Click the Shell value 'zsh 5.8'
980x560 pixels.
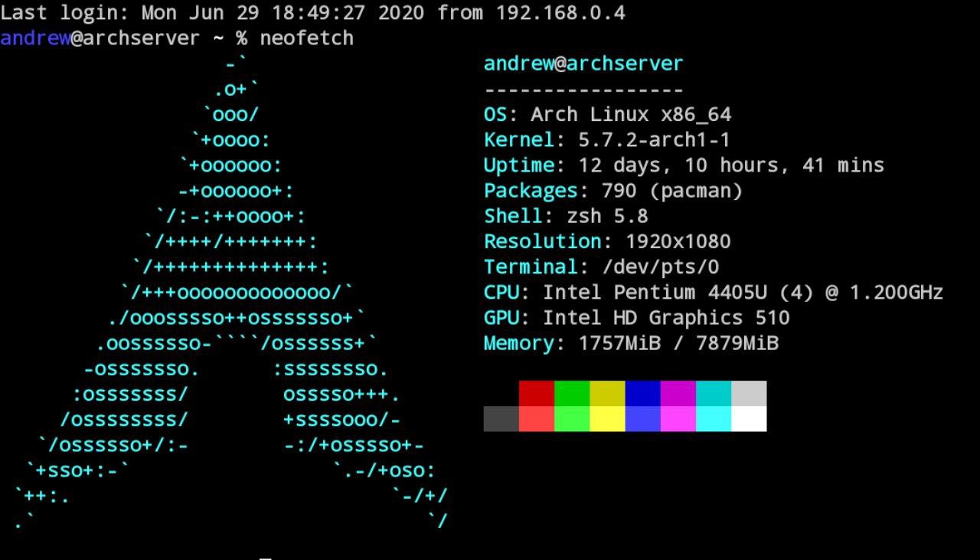pyautogui.click(x=607, y=216)
